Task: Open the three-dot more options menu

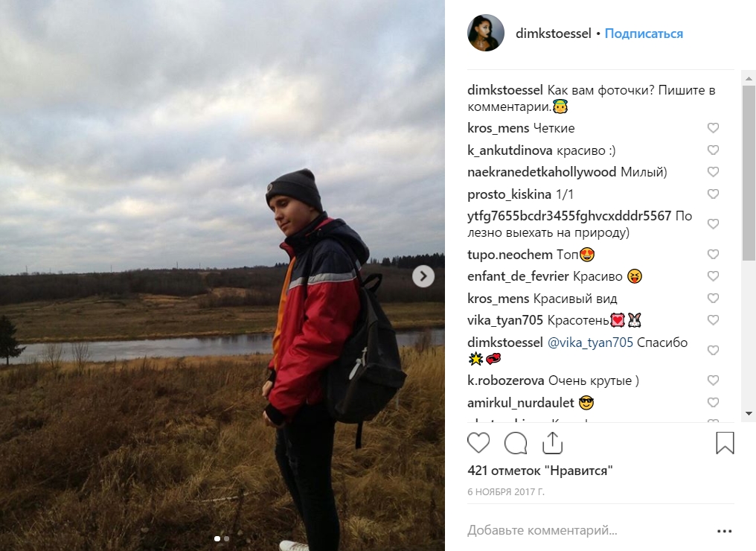Action: [724, 531]
